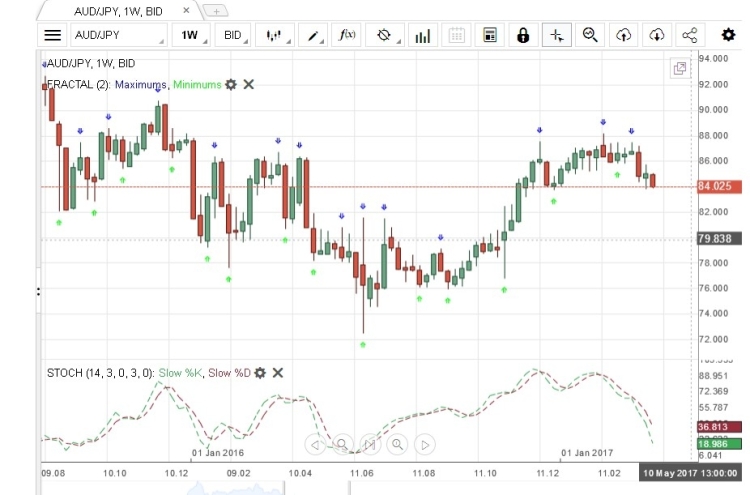750x495 pixels.
Task: Click the magnifier zoom icon in toolbar
Action: [590, 35]
